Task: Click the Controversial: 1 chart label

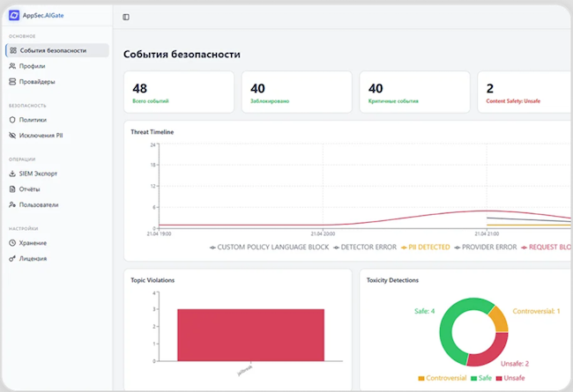Action: click(536, 311)
